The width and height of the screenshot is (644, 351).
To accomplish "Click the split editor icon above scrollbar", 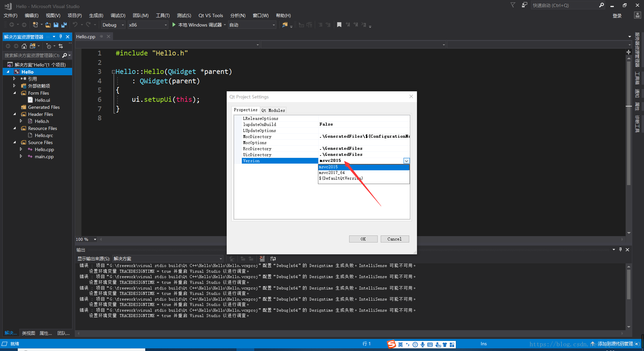I will [x=629, y=52].
